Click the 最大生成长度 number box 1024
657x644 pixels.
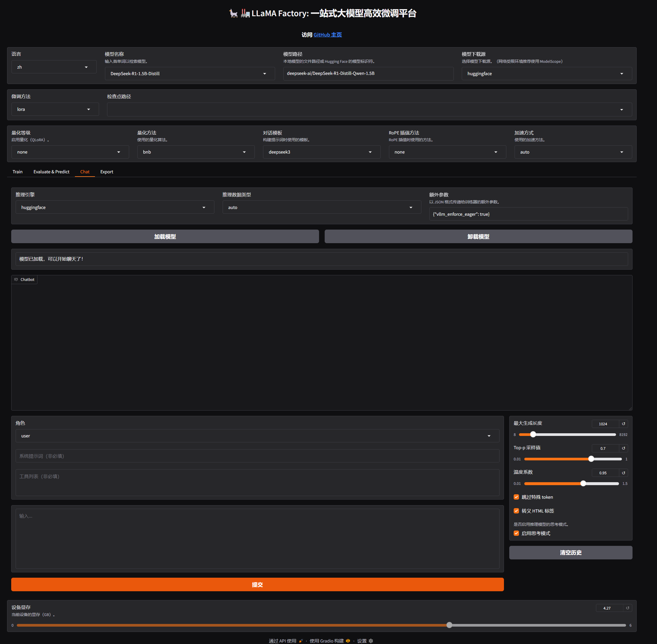click(605, 424)
